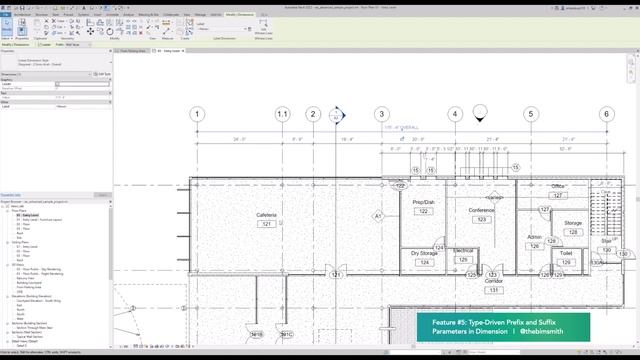
Task: Click the Cafeteria room tag 121
Action: pyautogui.click(x=267, y=224)
